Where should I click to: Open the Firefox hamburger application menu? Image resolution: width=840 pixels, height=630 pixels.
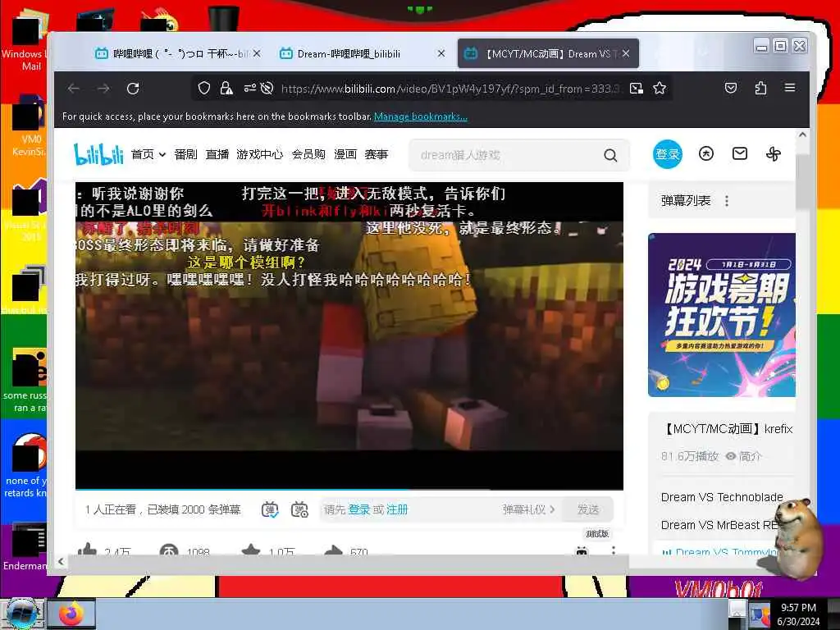pos(790,88)
